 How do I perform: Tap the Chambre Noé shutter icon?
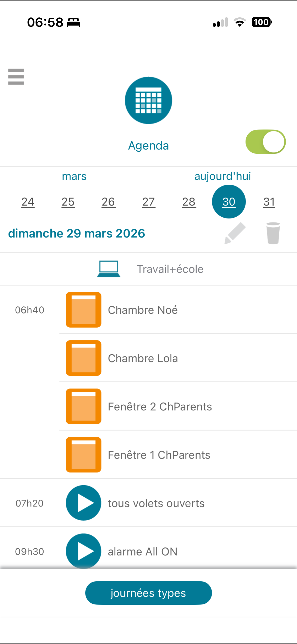coord(83,310)
